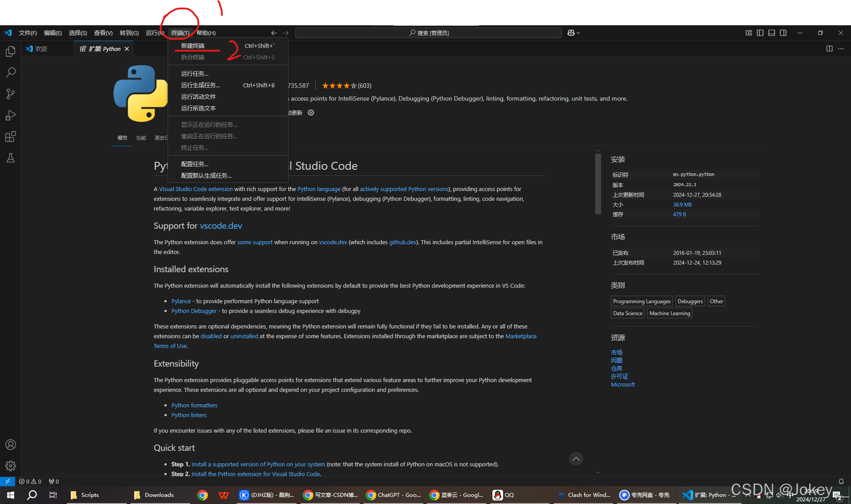Image resolution: width=851 pixels, height=504 pixels.
Task: Open the Microsoft resource link
Action: (623, 384)
